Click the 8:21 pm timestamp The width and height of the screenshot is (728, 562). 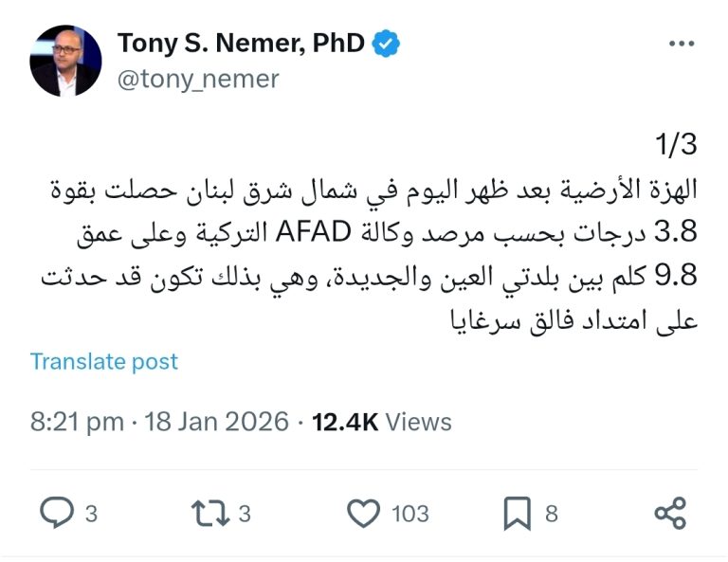click(x=77, y=422)
